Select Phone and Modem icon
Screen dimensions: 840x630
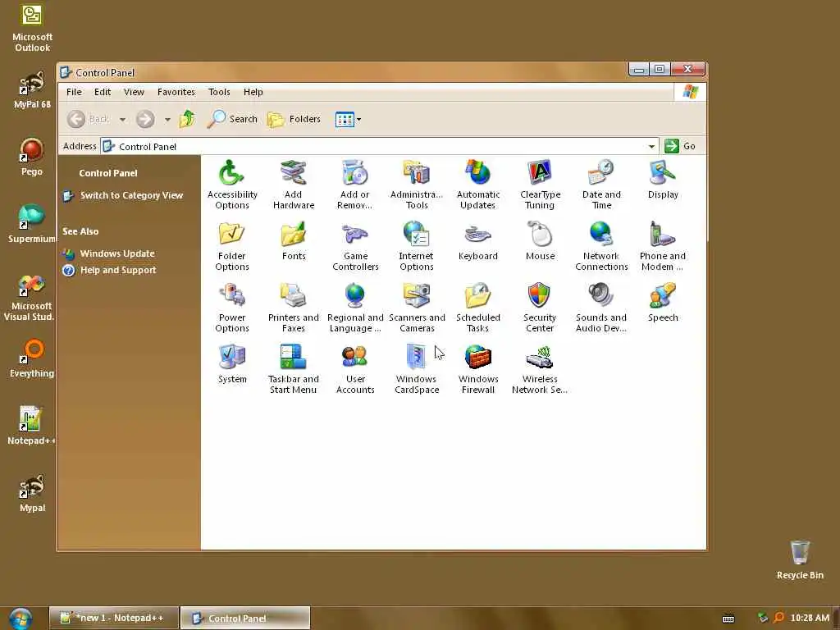tap(663, 246)
